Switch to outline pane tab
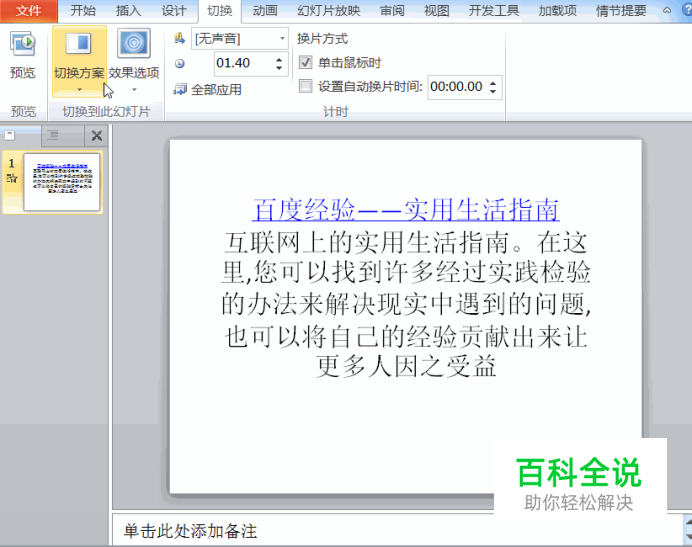692x547 pixels. [x=62, y=135]
